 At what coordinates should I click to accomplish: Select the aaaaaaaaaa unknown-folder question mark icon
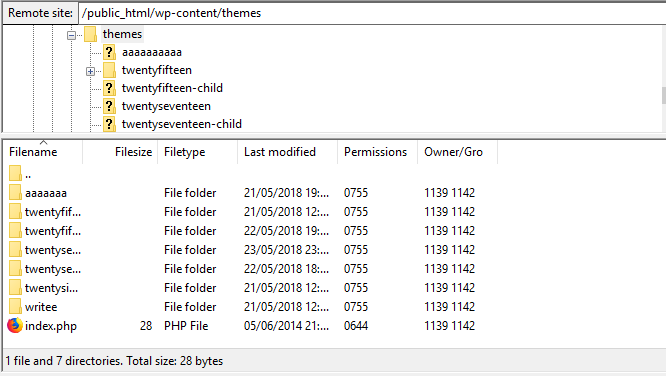(109, 52)
